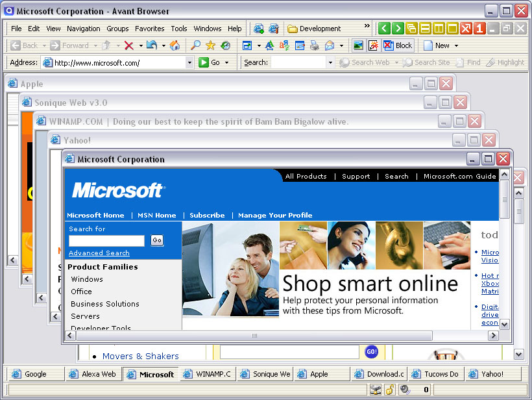The height and width of the screenshot is (400, 532).
Task: Click the toolbar Search input field
Action: pyautogui.click(x=299, y=62)
